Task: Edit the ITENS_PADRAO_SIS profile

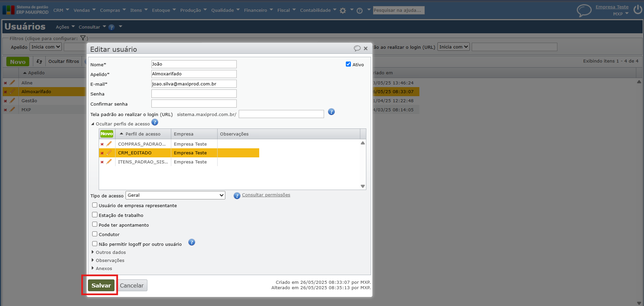Action: (x=109, y=161)
